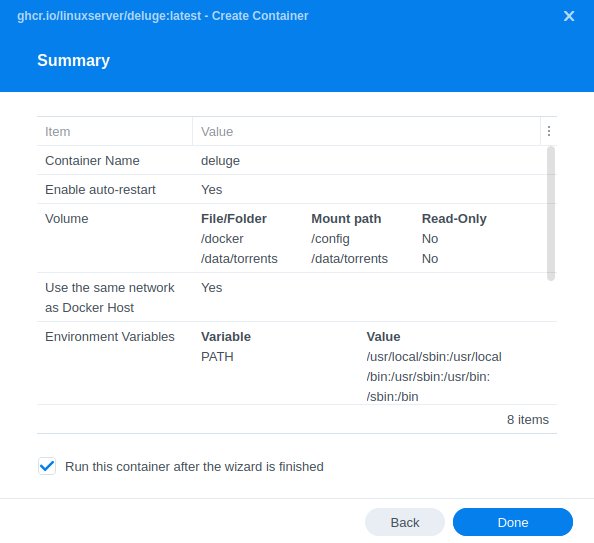Click the /data/torrents File/Folder entry
The width and height of the screenshot is (594, 543).
pyautogui.click(x=239, y=258)
